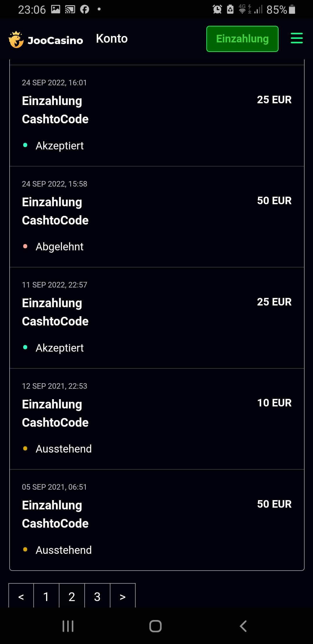Click the green Einzahlung button
The height and width of the screenshot is (644, 313).
tap(242, 39)
